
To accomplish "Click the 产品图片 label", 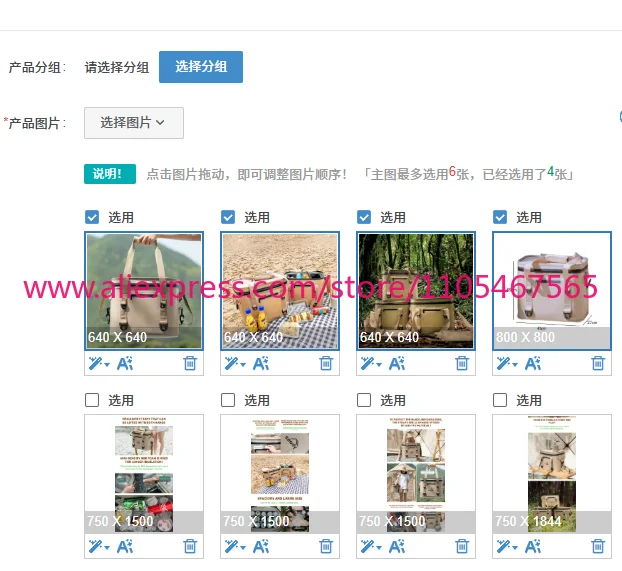I will click(35, 123).
